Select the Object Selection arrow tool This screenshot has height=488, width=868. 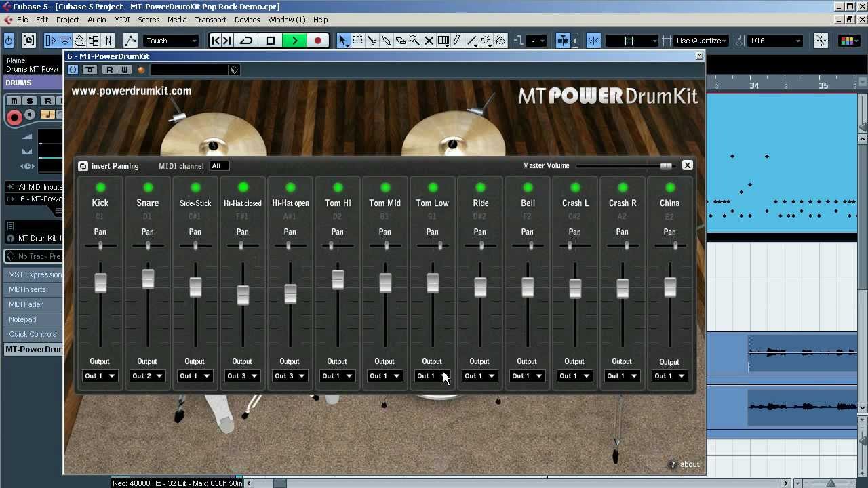[343, 41]
